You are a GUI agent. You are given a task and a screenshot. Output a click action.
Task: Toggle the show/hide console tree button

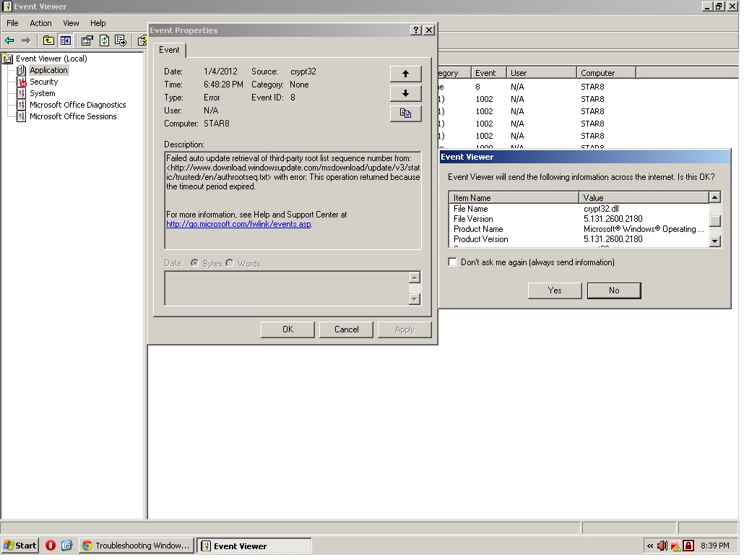click(x=66, y=40)
